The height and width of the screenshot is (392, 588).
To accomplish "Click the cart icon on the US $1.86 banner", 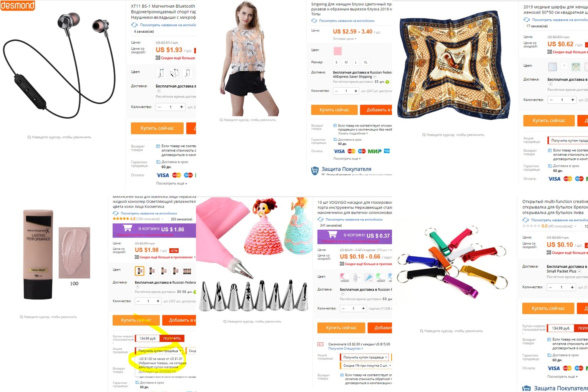I will click(127, 228).
